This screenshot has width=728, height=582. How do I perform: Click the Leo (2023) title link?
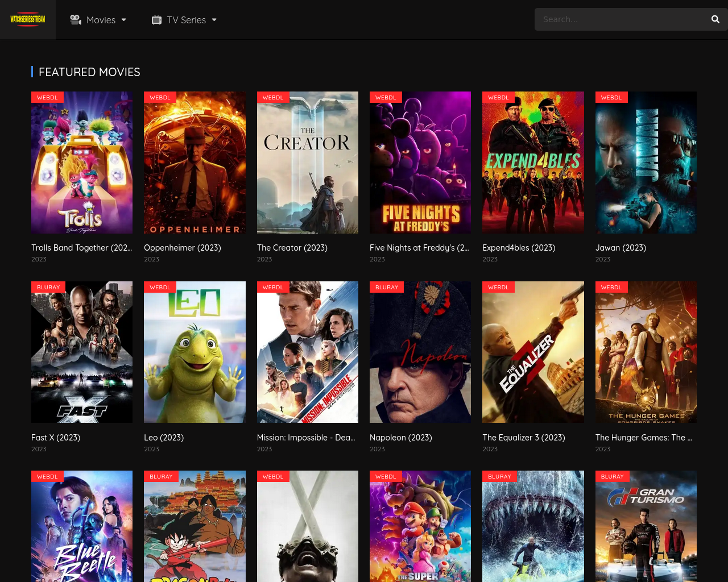coord(164,438)
